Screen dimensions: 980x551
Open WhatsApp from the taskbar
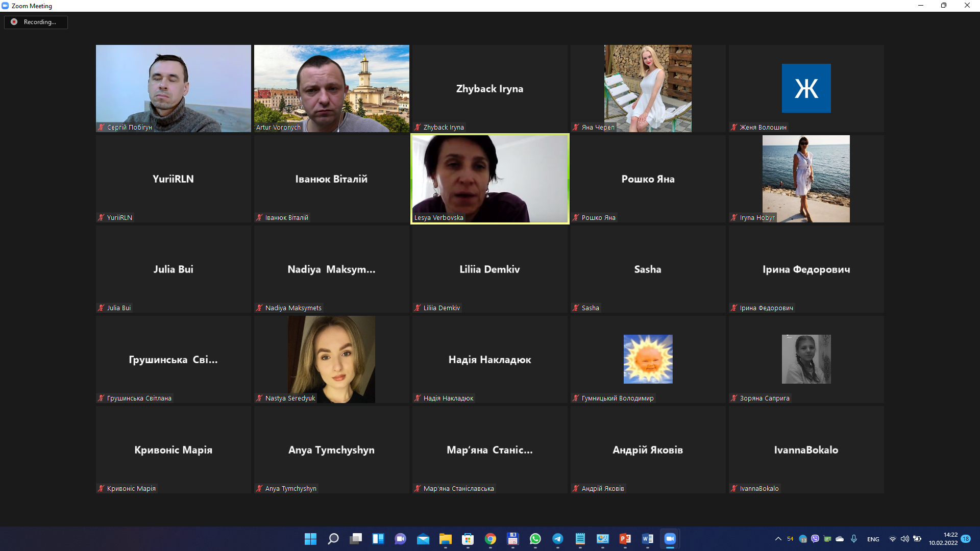click(x=535, y=539)
